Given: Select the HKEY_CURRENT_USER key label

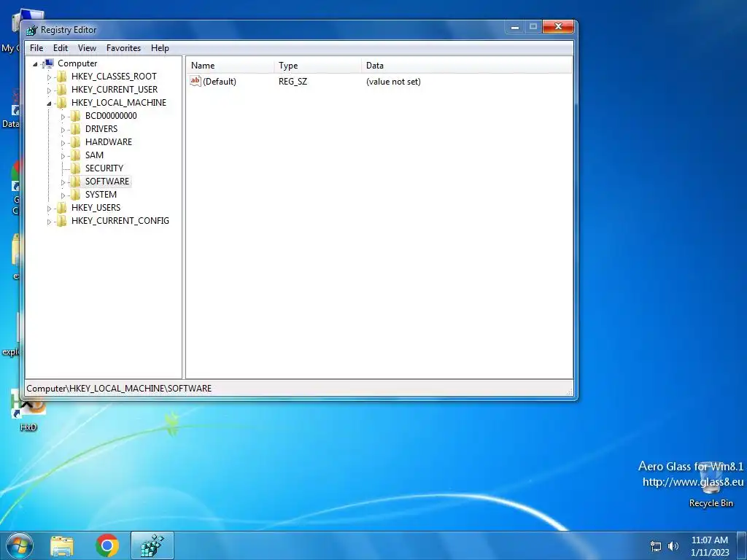Looking at the screenshot, I should click(115, 90).
